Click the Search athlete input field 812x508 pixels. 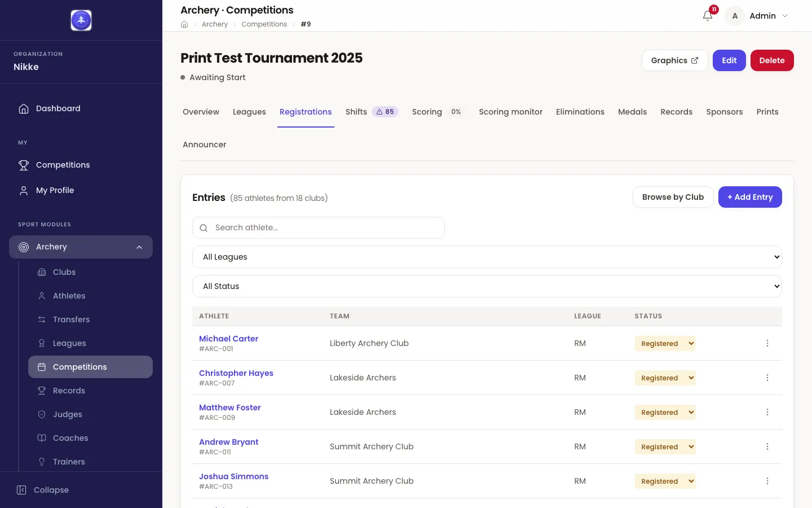pyautogui.click(x=319, y=228)
